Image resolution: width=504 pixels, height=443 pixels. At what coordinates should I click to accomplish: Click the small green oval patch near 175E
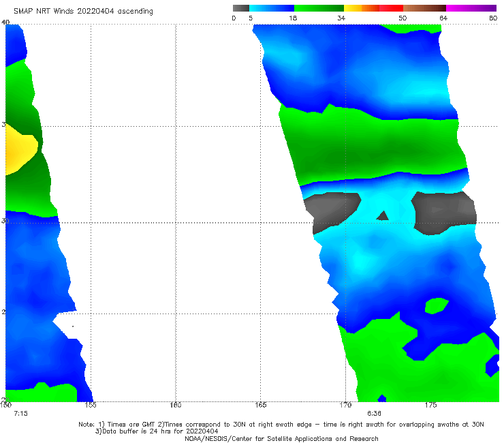click(437, 305)
